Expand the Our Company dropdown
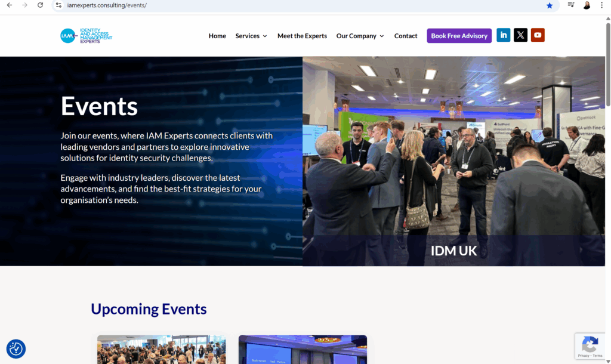 360,36
